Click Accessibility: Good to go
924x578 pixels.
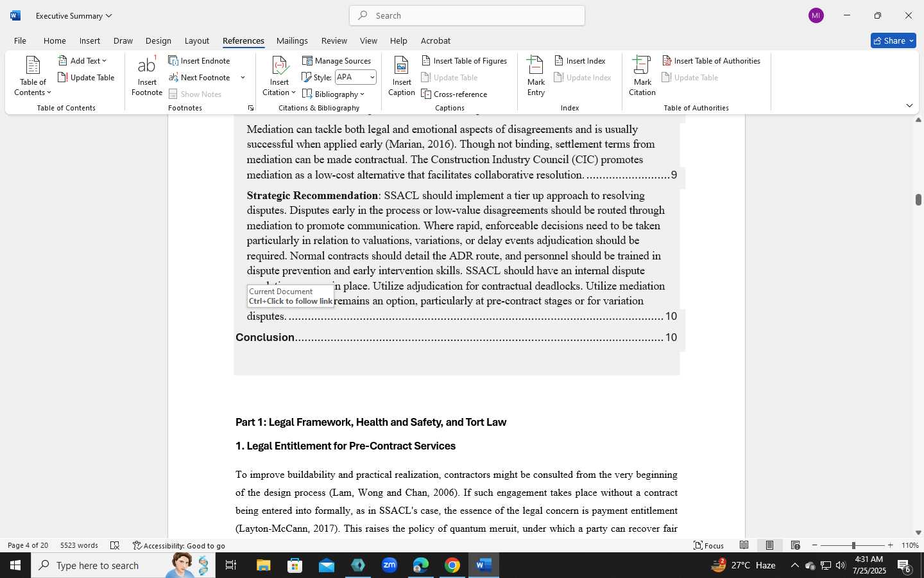click(179, 545)
